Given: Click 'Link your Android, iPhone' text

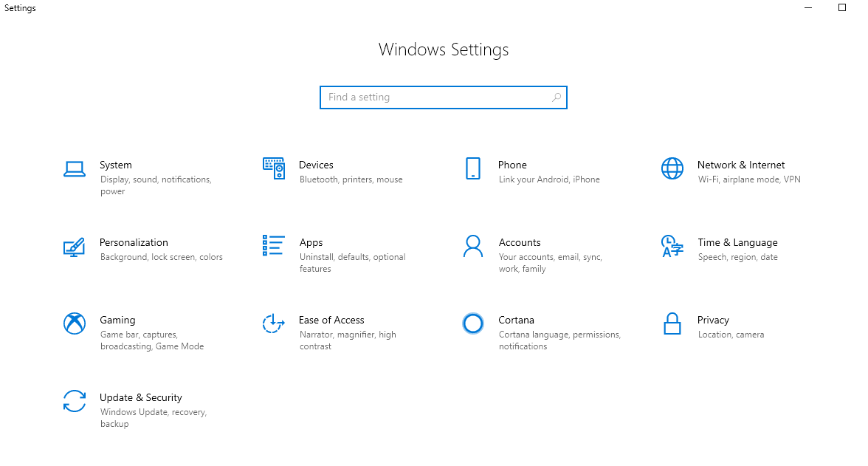Looking at the screenshot, I should (549, 179).
